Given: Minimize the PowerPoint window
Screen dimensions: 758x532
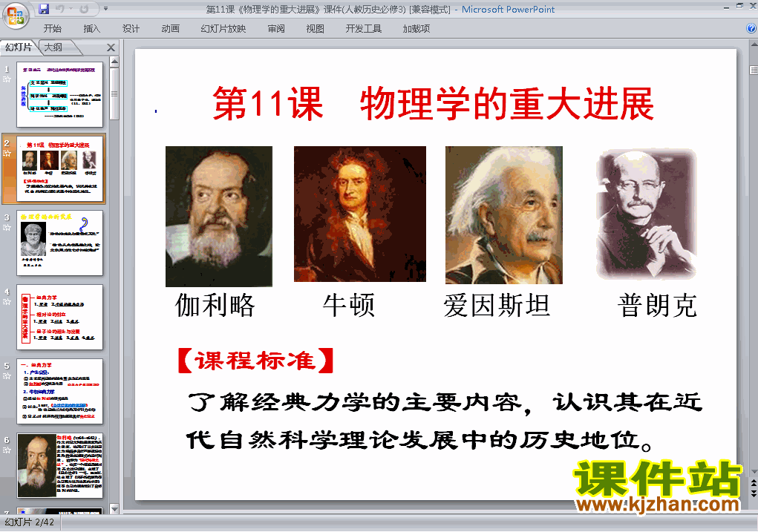Looking at the screenshot, I should pos(726,7).
